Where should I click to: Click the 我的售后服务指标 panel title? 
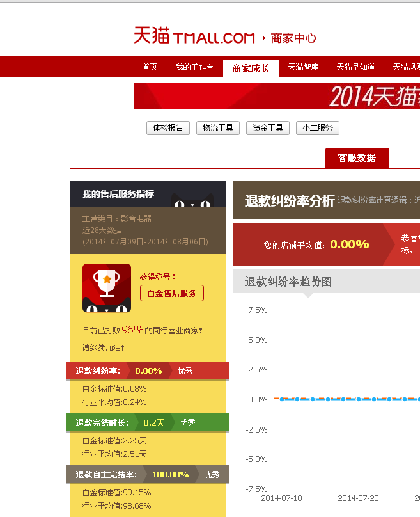pyautogui.click(x=118, y=194)
